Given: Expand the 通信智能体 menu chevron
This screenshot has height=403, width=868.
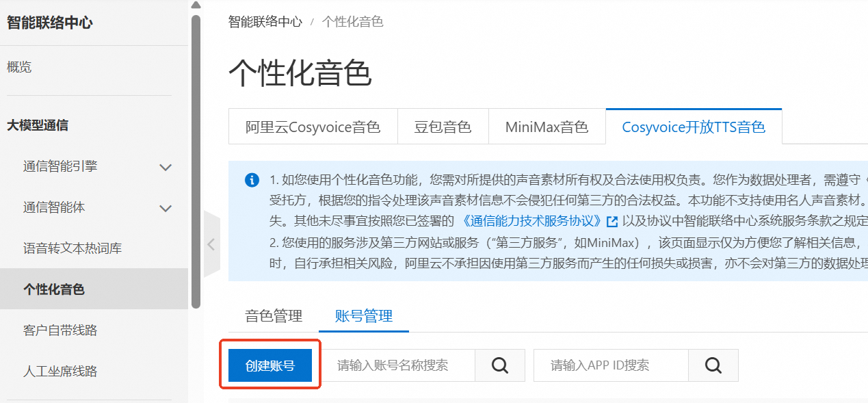Looking at the screenshot, I should (166, 208).
